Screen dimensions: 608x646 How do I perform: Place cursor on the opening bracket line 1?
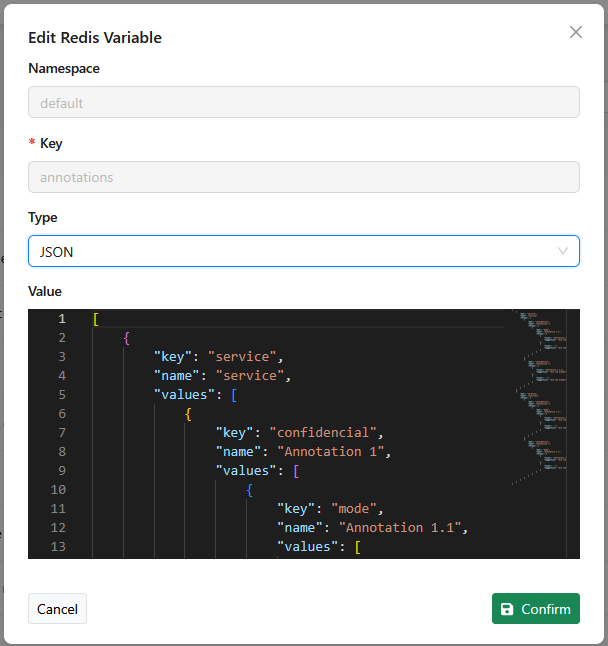[96, 319]
